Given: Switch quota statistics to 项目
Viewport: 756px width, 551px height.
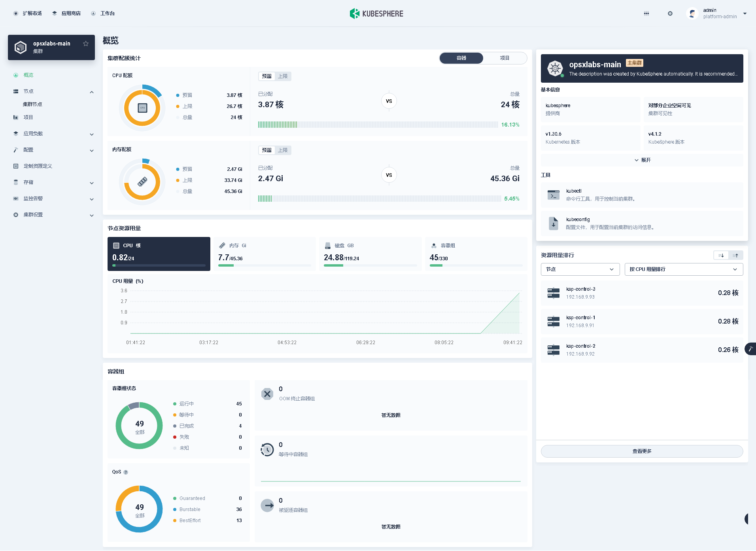Looking at the screenshot, I should pyautogui.click(x=505, y=58).
